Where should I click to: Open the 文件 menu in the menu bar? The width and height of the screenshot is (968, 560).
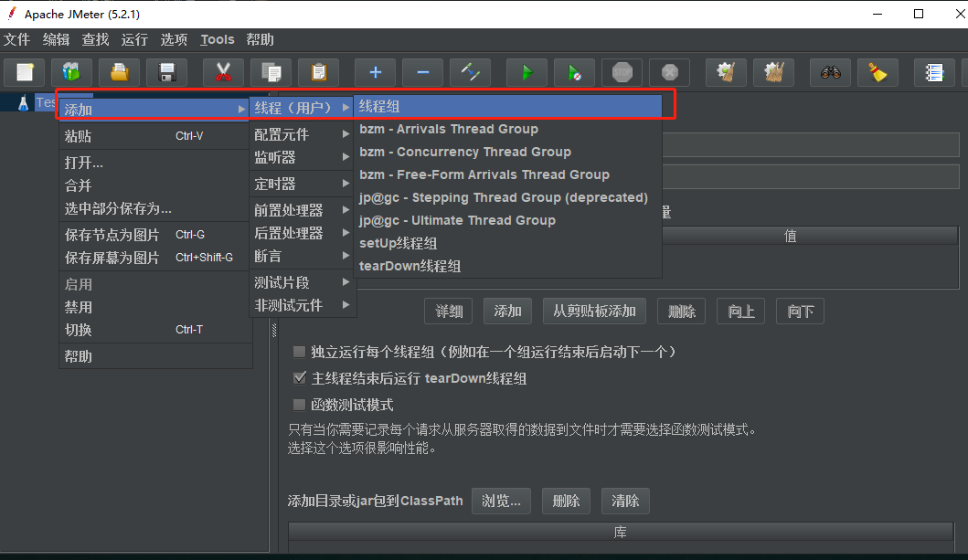pos(16,39)
